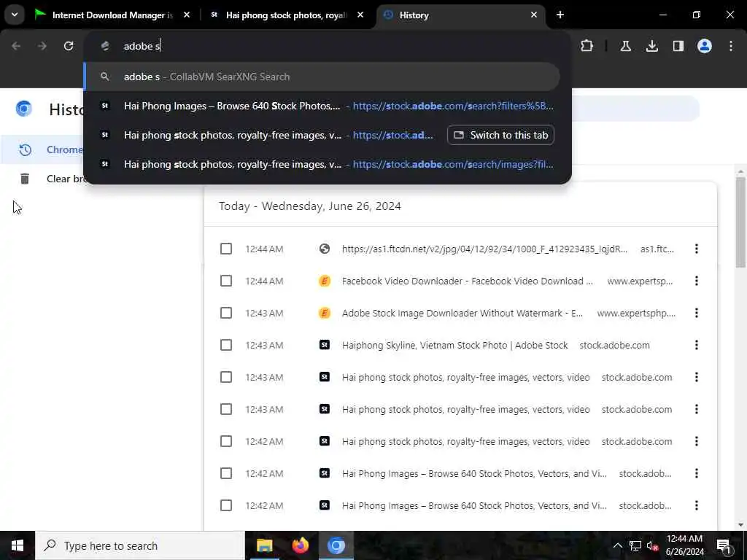This screenshot has height=560, width=747.
Task: Reload the page
Action: click(x=69, y=46)
